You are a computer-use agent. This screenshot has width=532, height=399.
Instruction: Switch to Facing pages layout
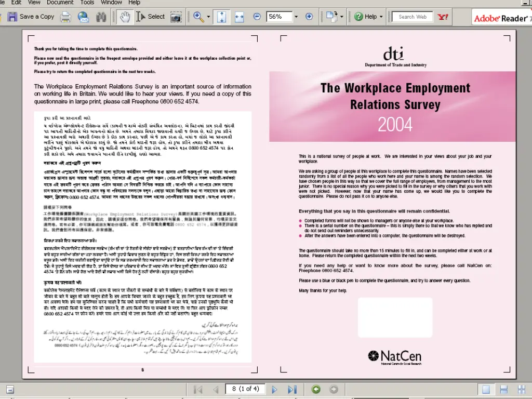coord(522,390)
